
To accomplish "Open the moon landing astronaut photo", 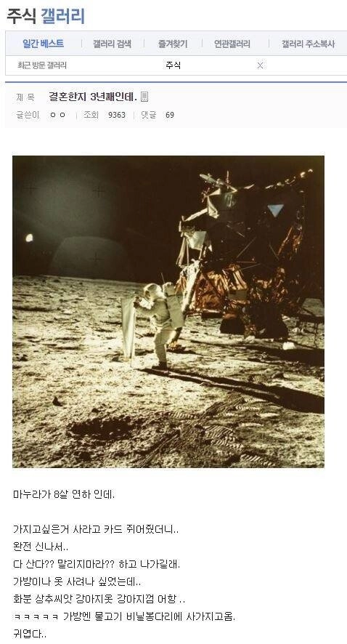I will (168, 311).
